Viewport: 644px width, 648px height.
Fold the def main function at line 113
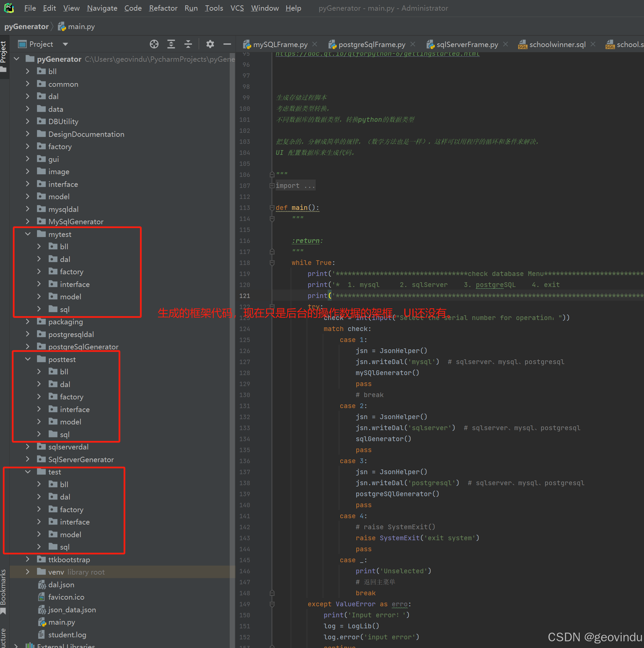[x=272, y=208]
